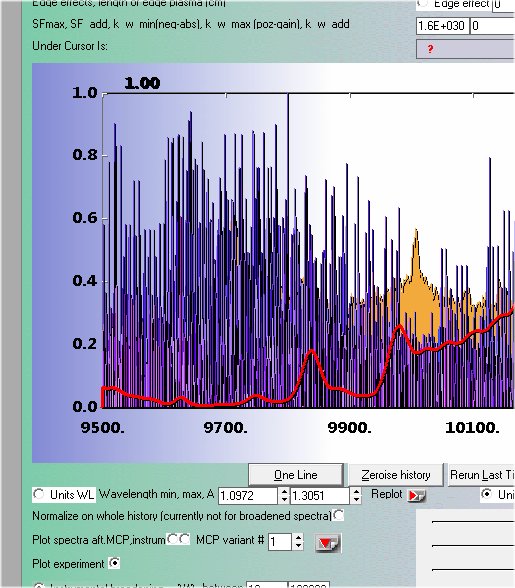The width and height of the screenshot is (515, 588).
Task: Focus the Wavelength min field 1.0972
Action: (248, 496)
